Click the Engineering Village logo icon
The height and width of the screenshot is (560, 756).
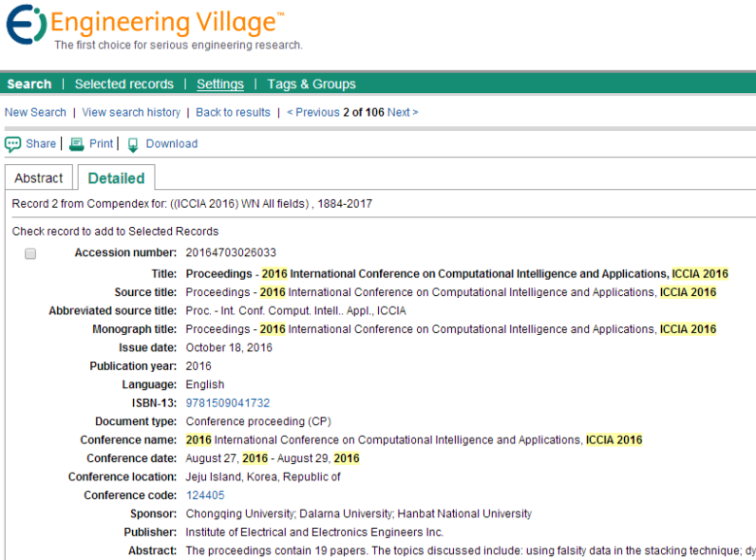point(27,24)
